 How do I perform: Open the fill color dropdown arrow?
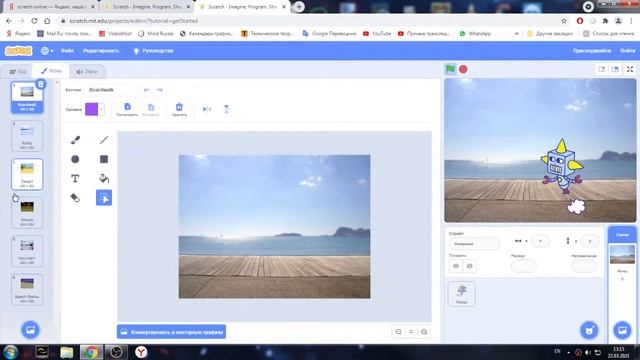(101, 109)
